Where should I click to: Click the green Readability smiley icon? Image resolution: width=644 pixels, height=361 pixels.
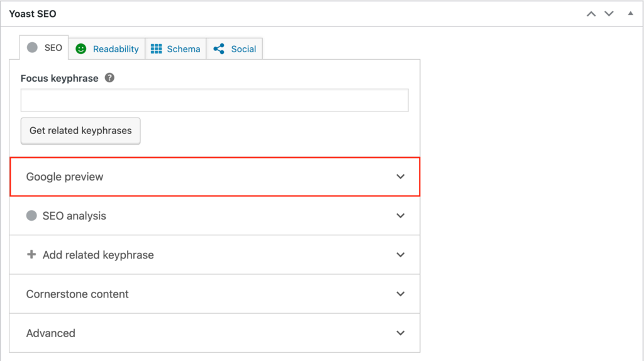(80, 49)
